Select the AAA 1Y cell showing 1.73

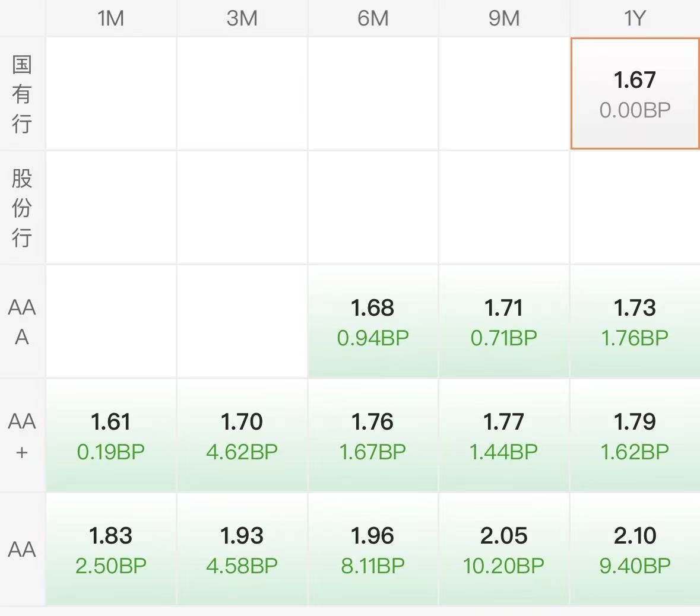[635, 322]
